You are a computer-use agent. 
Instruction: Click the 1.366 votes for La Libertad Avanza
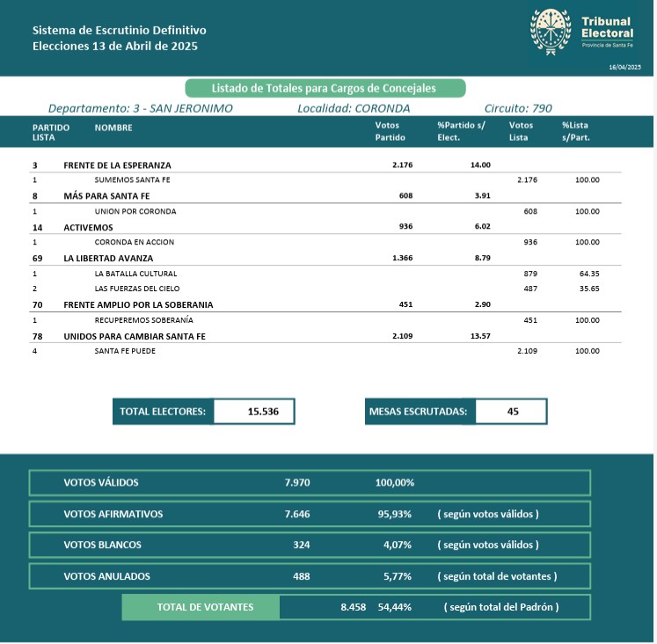402,258
